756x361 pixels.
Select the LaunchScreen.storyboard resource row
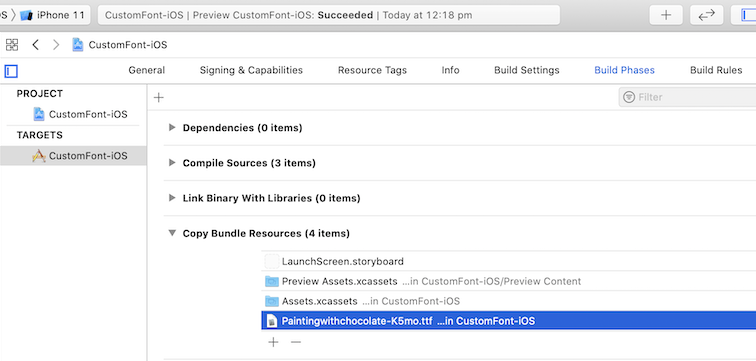point(509,261)
